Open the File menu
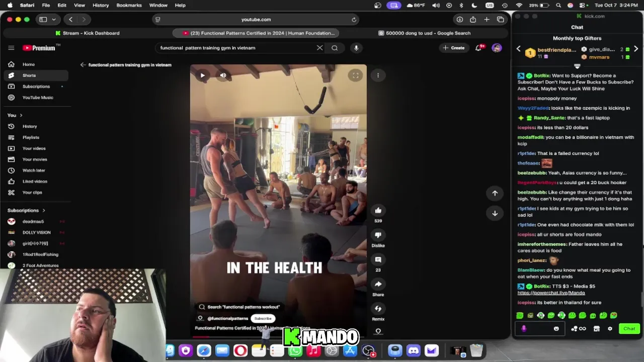This screenshot has height=362, width=644. (x=46, y=5)
